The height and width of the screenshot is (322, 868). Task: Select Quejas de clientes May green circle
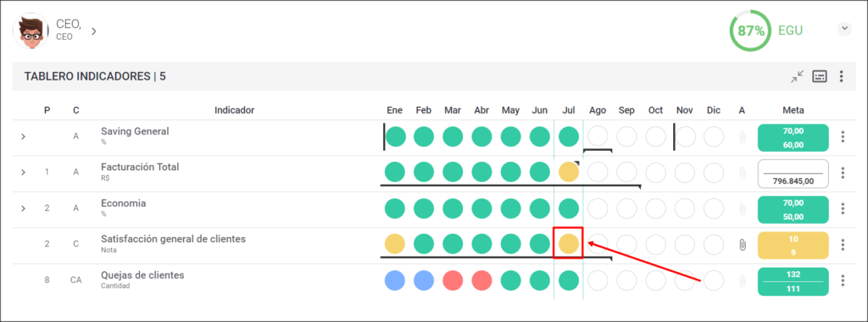tap(511, 280)
